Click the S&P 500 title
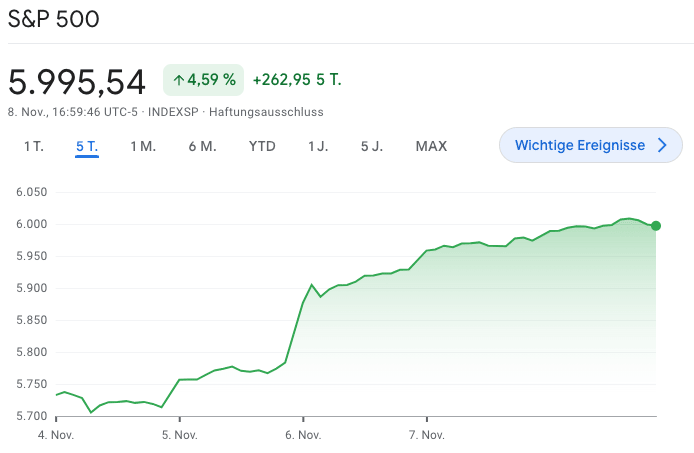This screenshot has width=694, height=453. point(54,19)
